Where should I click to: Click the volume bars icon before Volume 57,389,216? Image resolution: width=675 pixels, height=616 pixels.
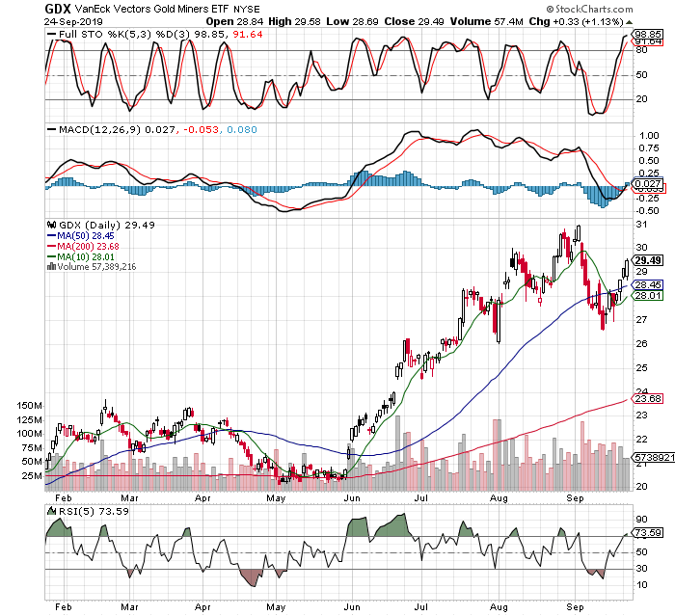[51, 266]
